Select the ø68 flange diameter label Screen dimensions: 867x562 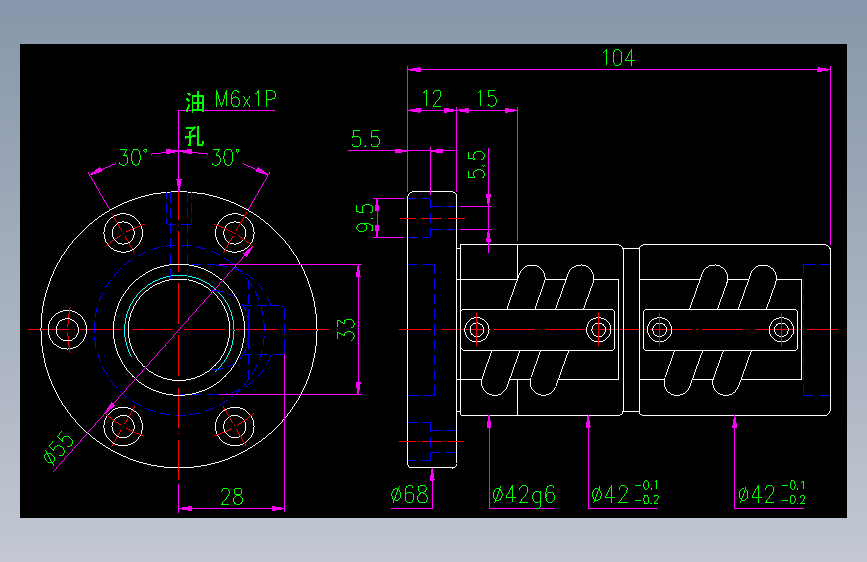[x=410, y=495]
